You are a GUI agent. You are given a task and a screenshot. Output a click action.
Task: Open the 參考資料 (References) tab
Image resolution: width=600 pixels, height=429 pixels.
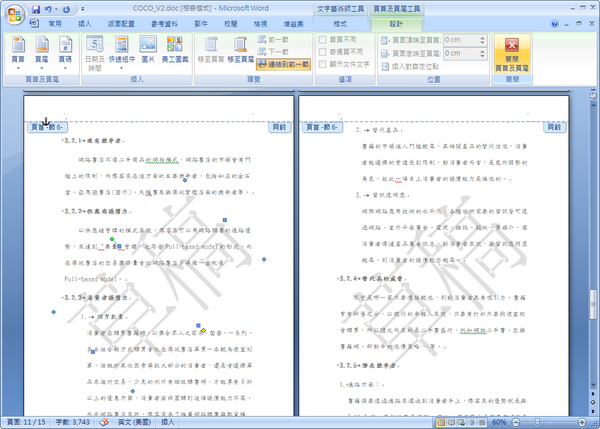164,24
